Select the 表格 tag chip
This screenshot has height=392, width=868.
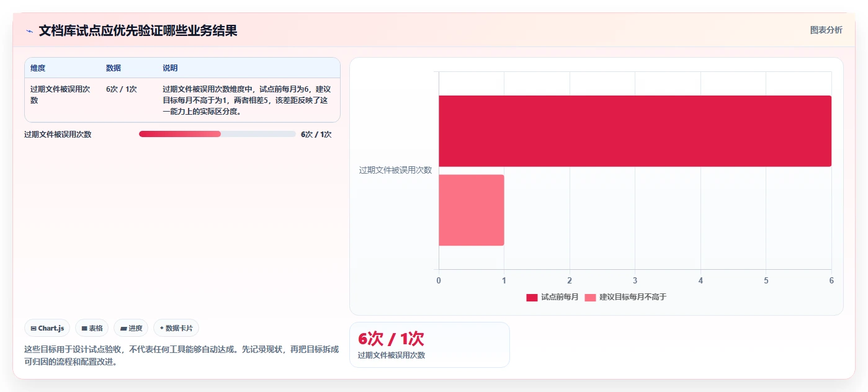[92, 328]
